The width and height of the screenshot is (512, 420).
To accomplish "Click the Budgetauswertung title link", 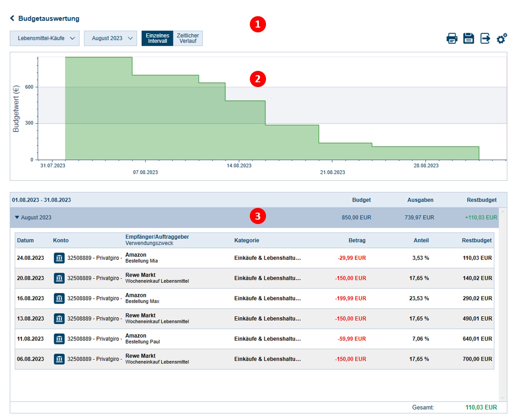I will click(49, 19).
